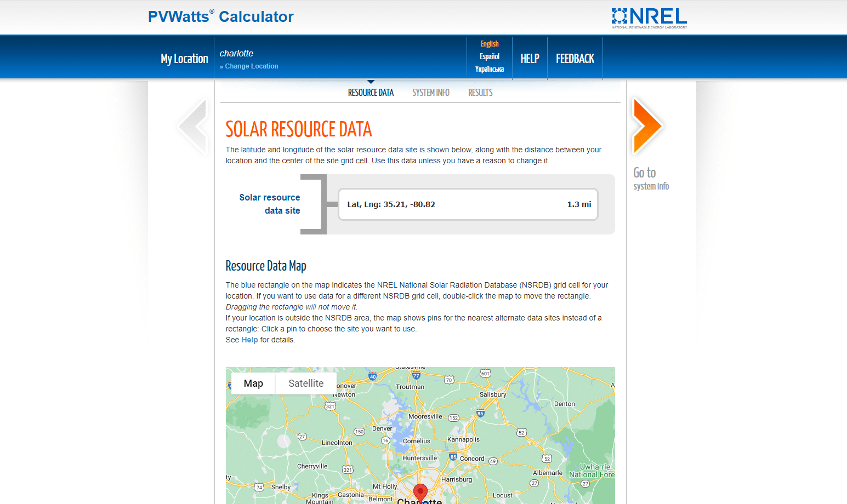This screenshot has width=847, height=504.
Task: Click Lincolnton label on the map
Action: click(337, 443)
